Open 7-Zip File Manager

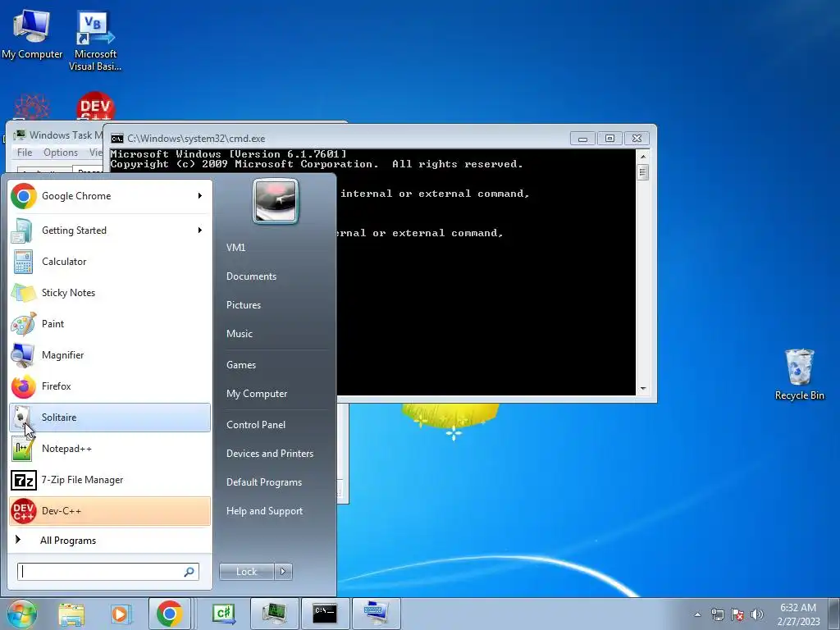coord(110,480)
